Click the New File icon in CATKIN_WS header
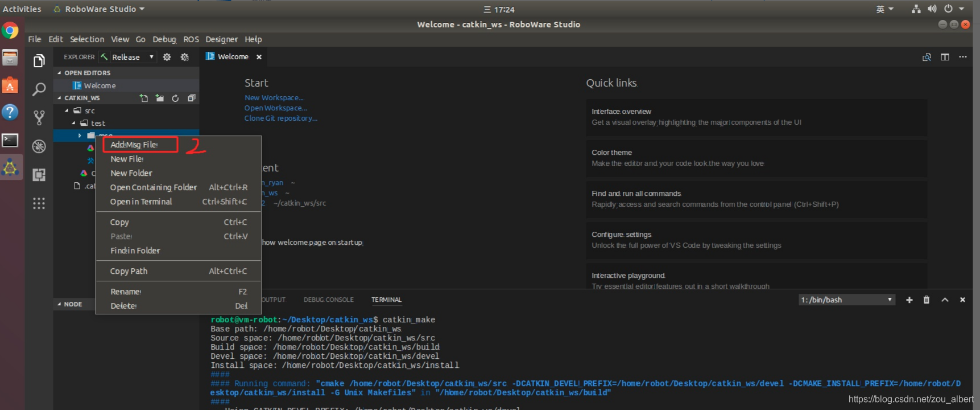The width and height of the screenshot is (980, 410). (x=144, y=98)
